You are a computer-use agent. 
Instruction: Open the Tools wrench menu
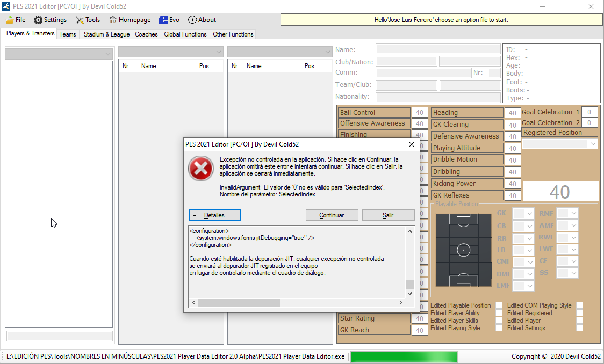88,20
